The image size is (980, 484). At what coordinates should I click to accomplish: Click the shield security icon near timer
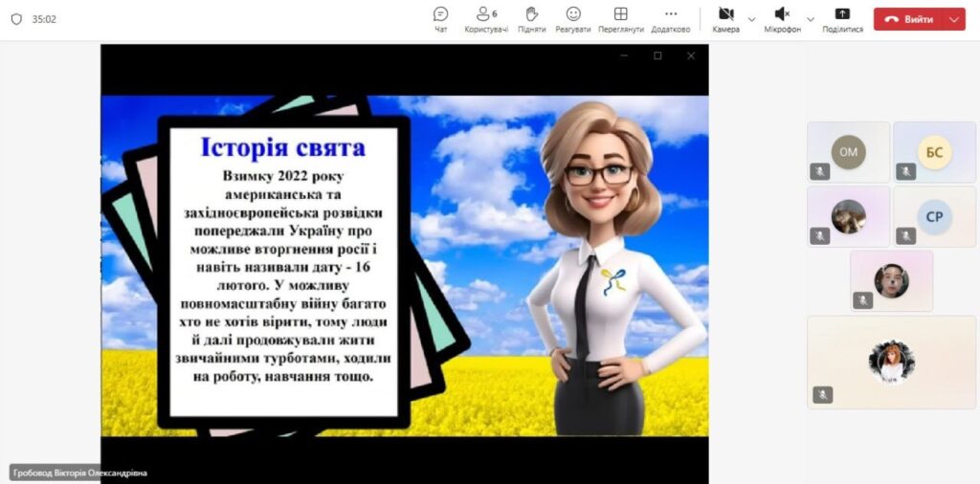pos(16,19)
